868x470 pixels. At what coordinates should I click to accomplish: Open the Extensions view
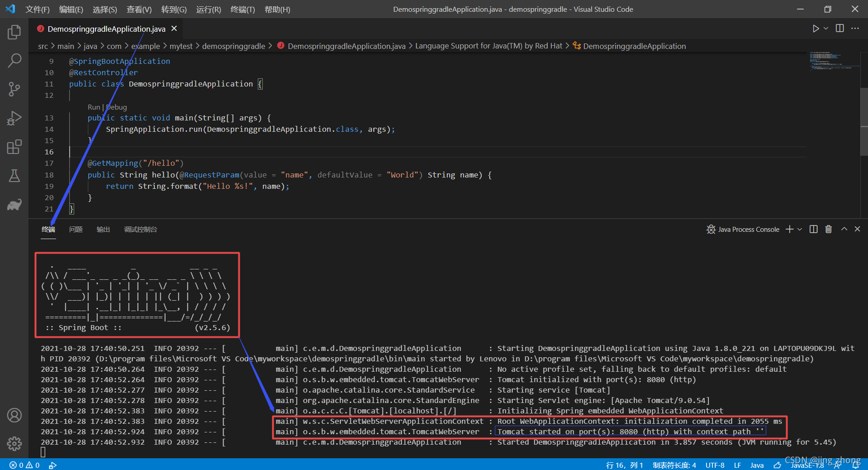(x=14, y=147)
